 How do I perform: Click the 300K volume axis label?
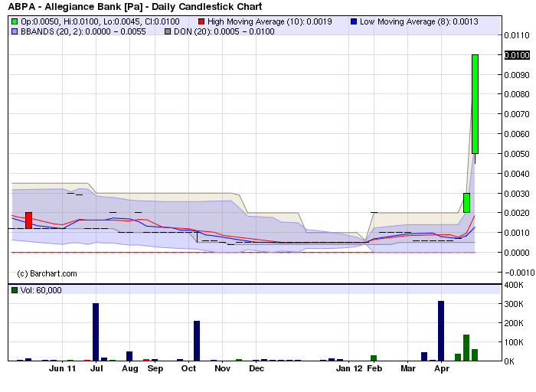514,304
